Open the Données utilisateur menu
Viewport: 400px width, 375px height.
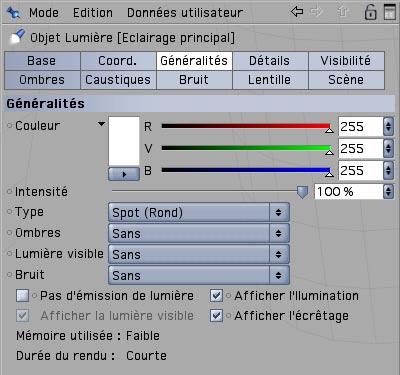pyautogui.click(x=185, y=13)
